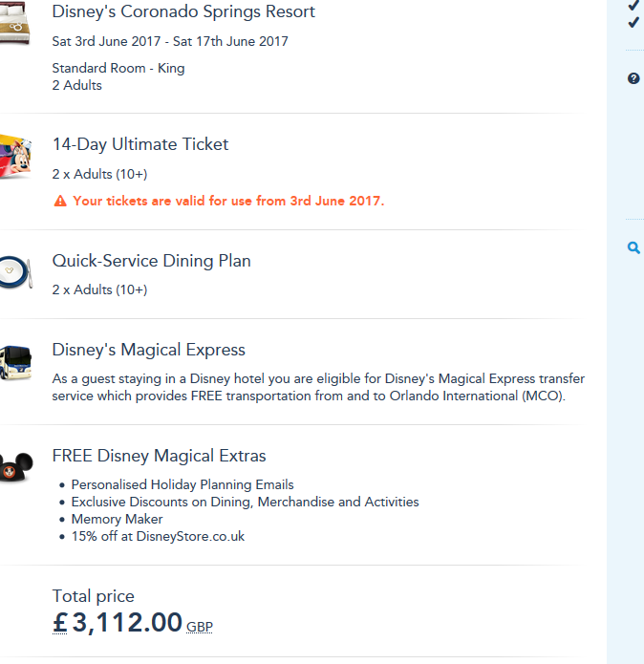This screenshot has height=664, width=644.
Task: Click the orange warning triangle icon
Action: coord(60,202)
